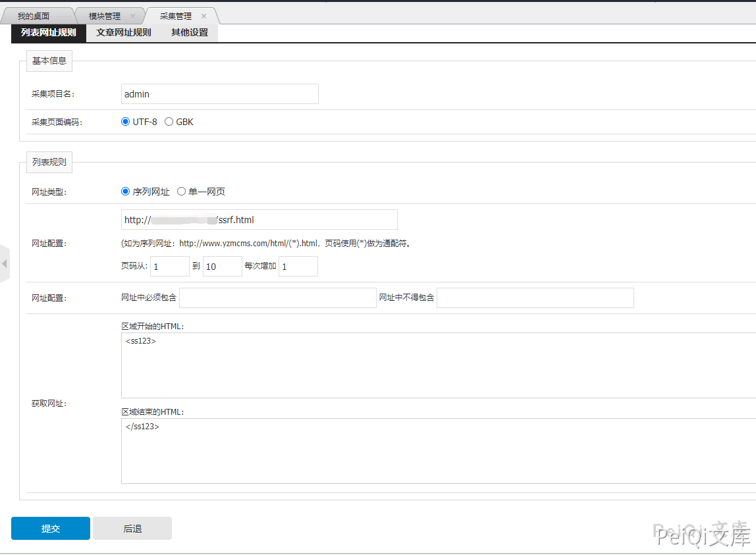This screenshot has width=756, height=555.
Task: Choose 单一网页 URL type
Action: coord(182,192)
